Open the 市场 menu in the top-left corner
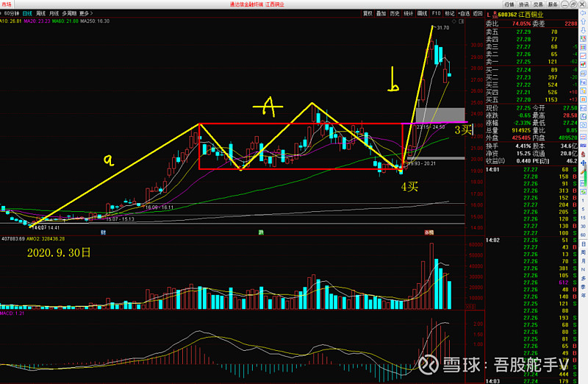The width and height of the screenshot is (588, 384). point(7,4)
